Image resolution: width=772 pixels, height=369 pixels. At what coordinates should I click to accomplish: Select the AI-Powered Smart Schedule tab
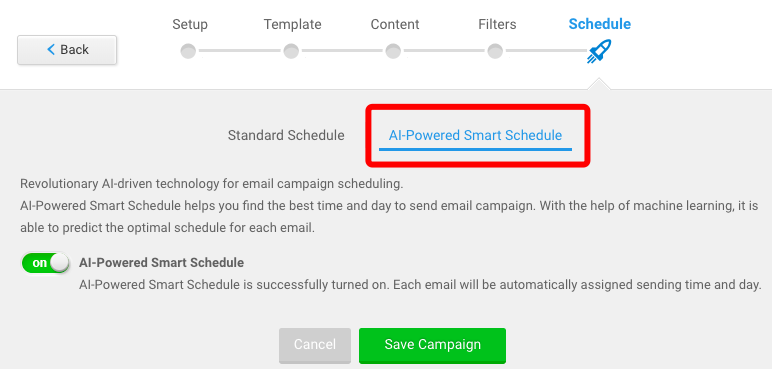475,135
